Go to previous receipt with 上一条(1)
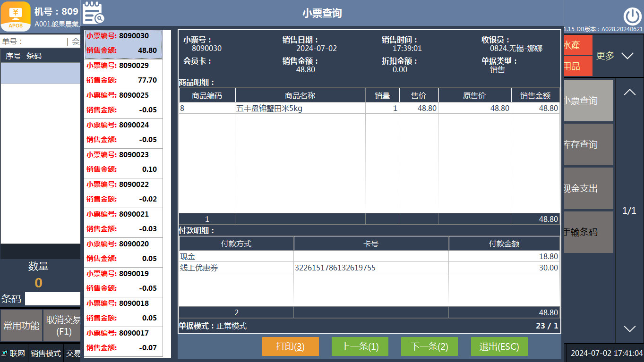This screenshot has width=644, height=362. tap(360, 346)
